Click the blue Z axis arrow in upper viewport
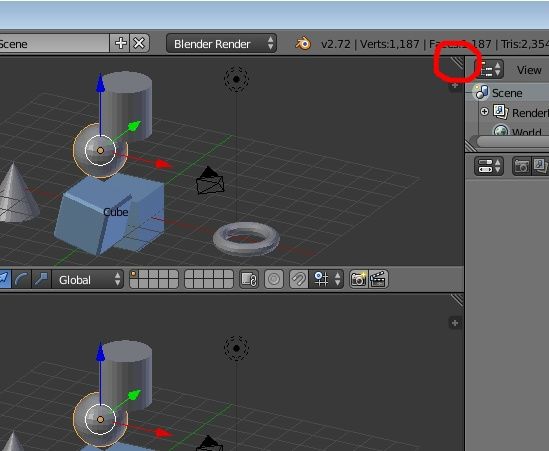Screen dimensions: 549x451 click(x=100, y=83)
